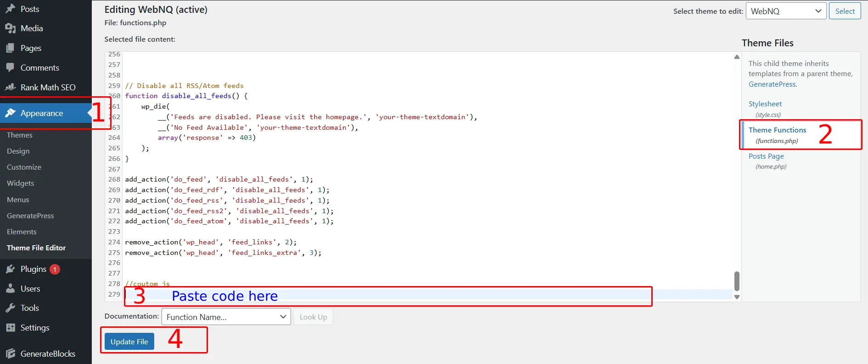
Task: Follow the GeneratePress parent theme link
Action: [772, 84]
